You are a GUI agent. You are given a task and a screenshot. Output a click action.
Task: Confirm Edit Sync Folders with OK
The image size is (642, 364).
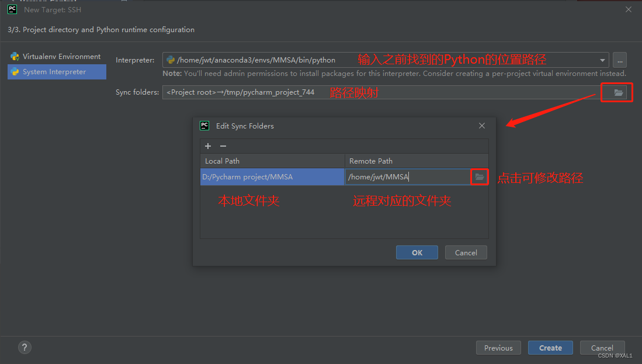pyautogui.click(x=417, y=252)
